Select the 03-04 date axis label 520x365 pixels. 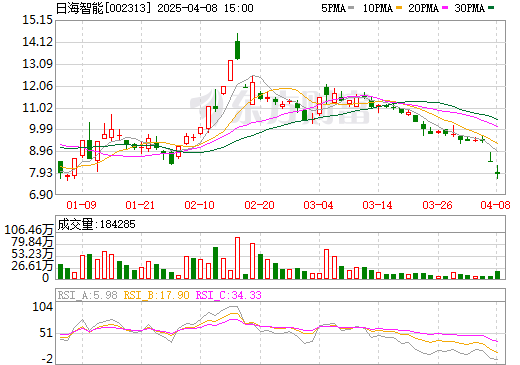[x=318, y=205]
